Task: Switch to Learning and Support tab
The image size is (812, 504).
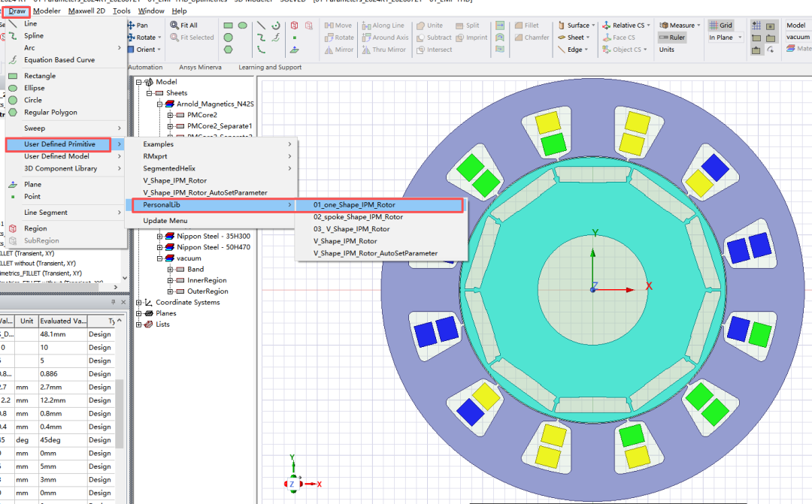Action: click(270, 68)
